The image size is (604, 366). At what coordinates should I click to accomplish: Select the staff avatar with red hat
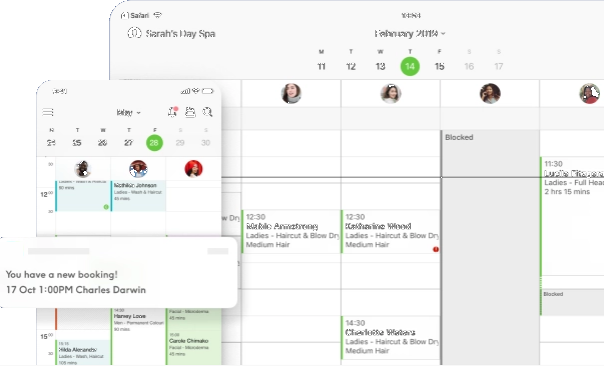[194, 168]
